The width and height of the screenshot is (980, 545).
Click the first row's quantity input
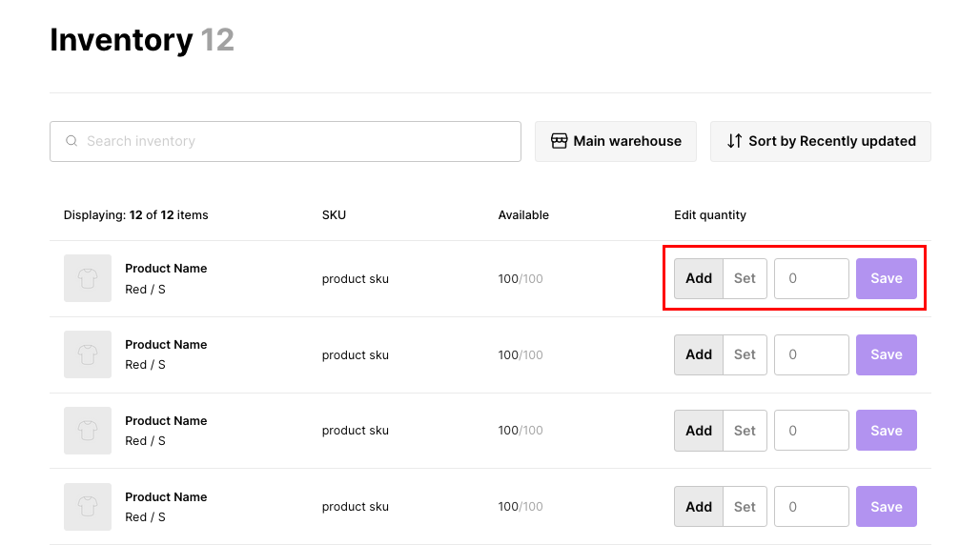point(811,278)
